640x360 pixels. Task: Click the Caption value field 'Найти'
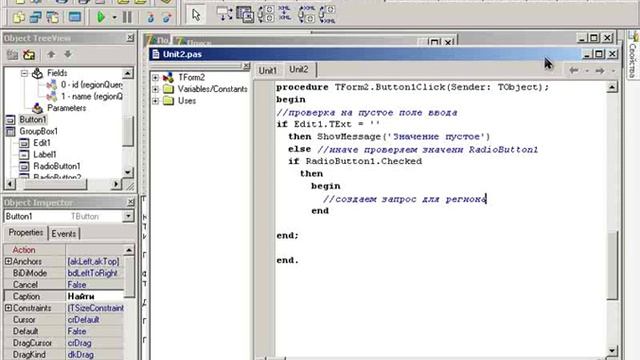[95, 296]
